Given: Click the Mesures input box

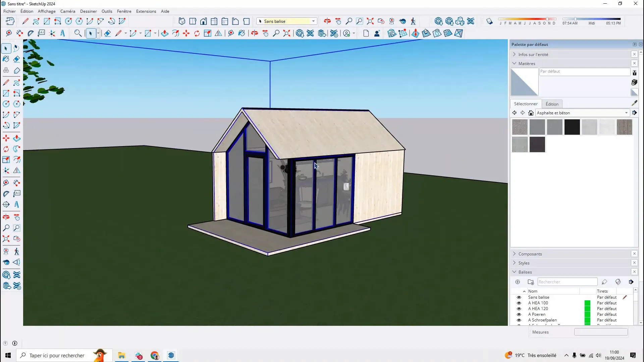Looking at the screenshot, I should click(x=601, y=332).
